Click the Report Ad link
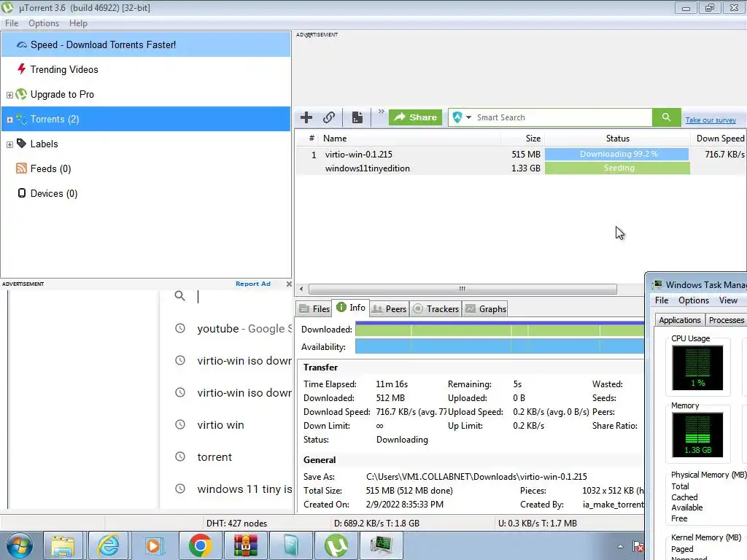The height and width of the screenshot is (560, 747). [253, 284]
